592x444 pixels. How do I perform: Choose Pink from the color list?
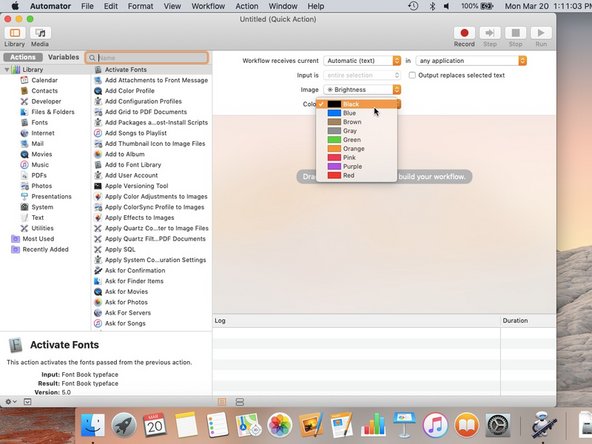pyautogui.click(x=357, y=157)
